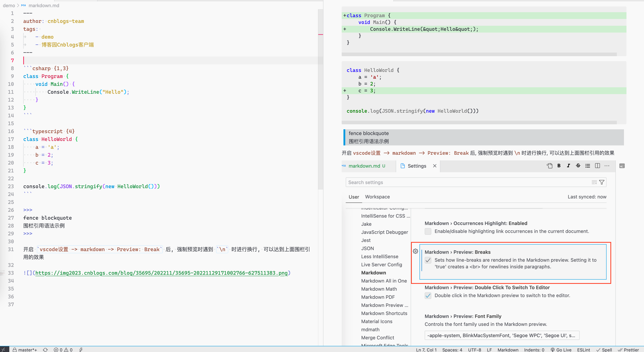Click the Italic formatting icon
The height and width of the screenshot is (352, 644).
click(x=568, y=165)
